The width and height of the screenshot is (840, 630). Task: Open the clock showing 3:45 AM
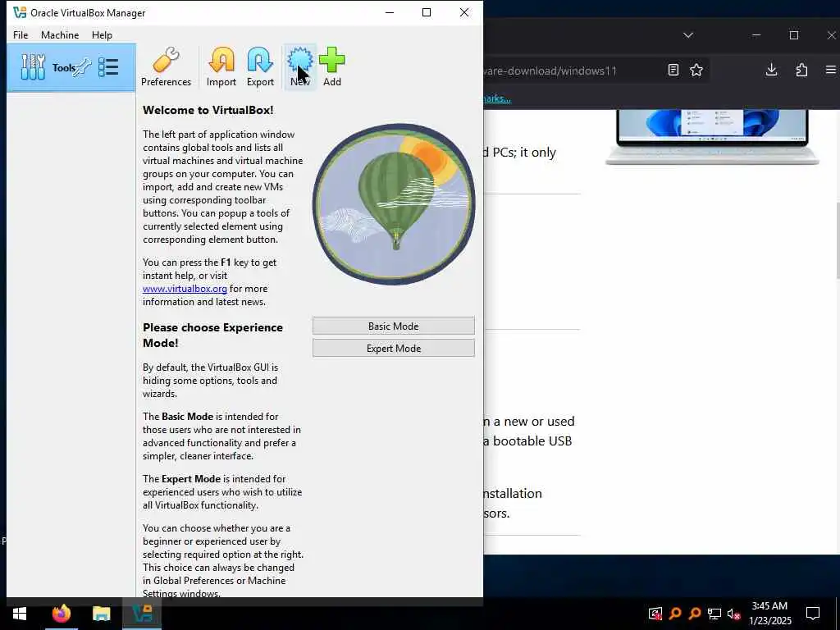click(x=769, y=614)
